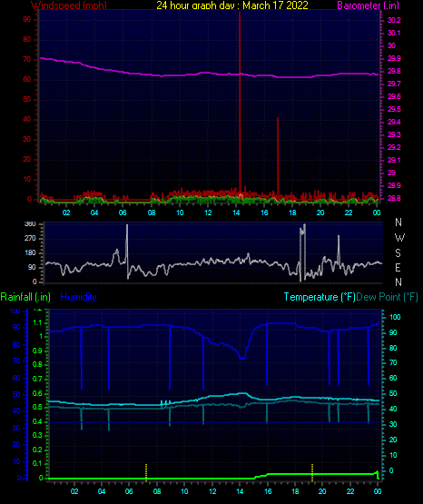Screen dimensions: 423x504
Task: Click the 90 value on windspeed scale
Action: click(27, 20)
